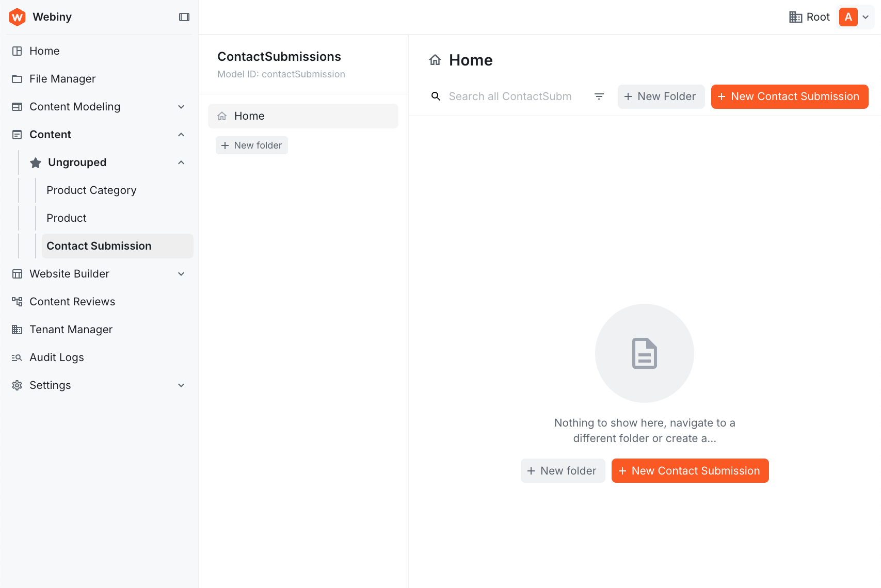
Task: Open File Manager from the sidebar
Action: [x=62, y=78]
